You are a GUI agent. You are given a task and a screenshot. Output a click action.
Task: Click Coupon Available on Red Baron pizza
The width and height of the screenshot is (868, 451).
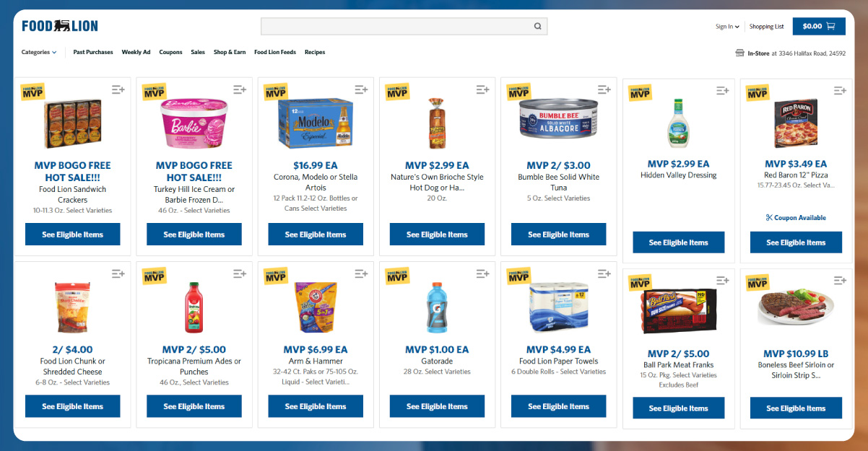(795, 217)
